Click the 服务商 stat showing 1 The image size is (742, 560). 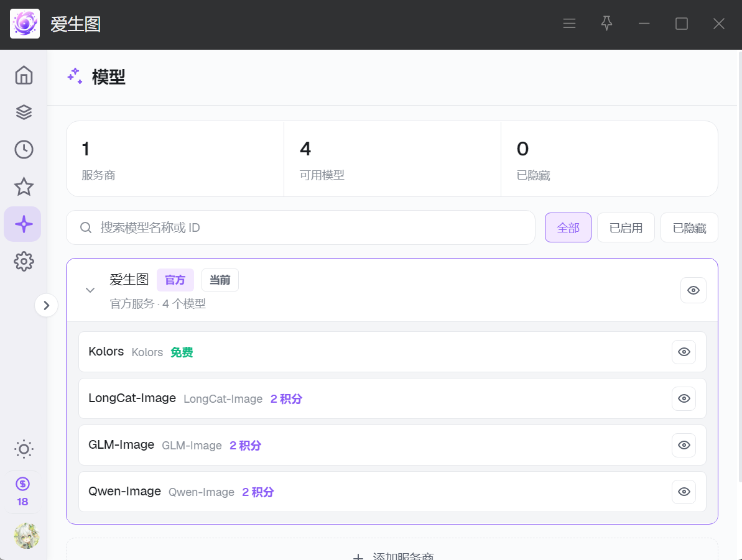(x=175, y=159)
